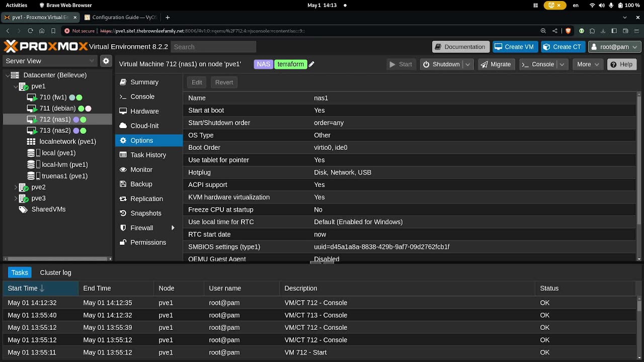This screenshot has height=362, width=644.
Task: Click the browser address bar URL
Action: [202, 31]
